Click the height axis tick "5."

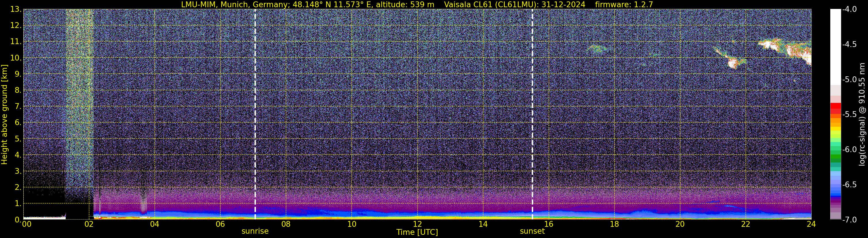18,139
